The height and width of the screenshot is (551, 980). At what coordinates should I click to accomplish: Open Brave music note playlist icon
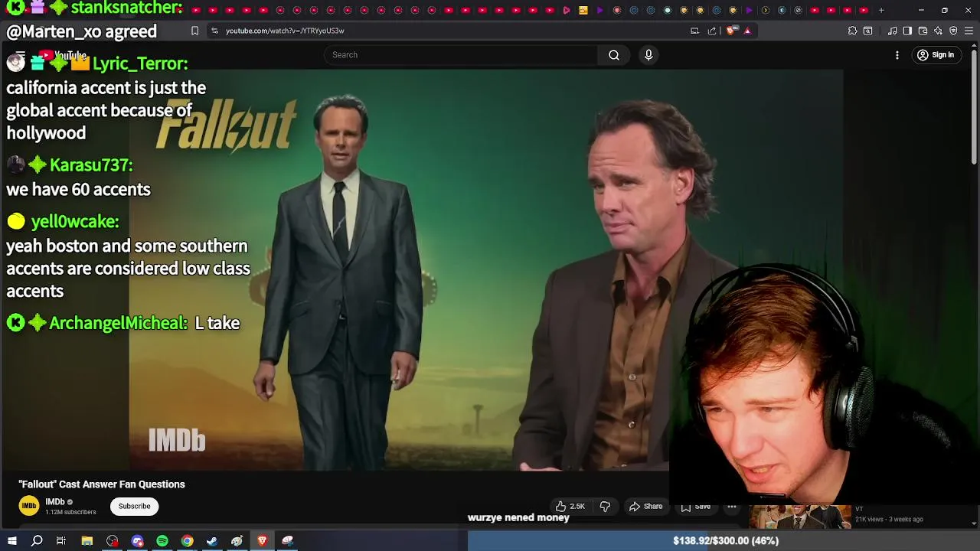click(892, 31)
